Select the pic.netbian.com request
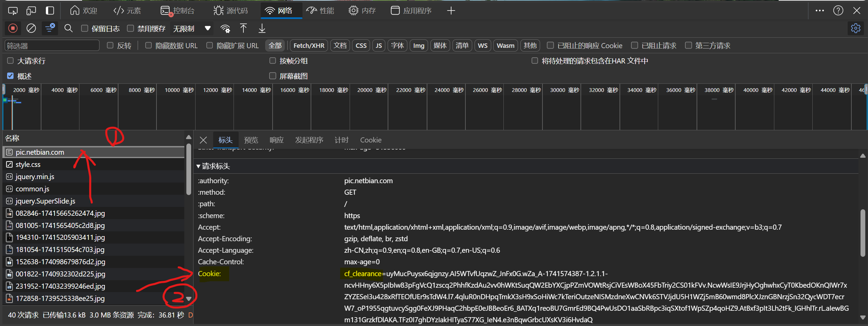Image resolution: width=868 pixels, height=326 pixels. (40, 152)
